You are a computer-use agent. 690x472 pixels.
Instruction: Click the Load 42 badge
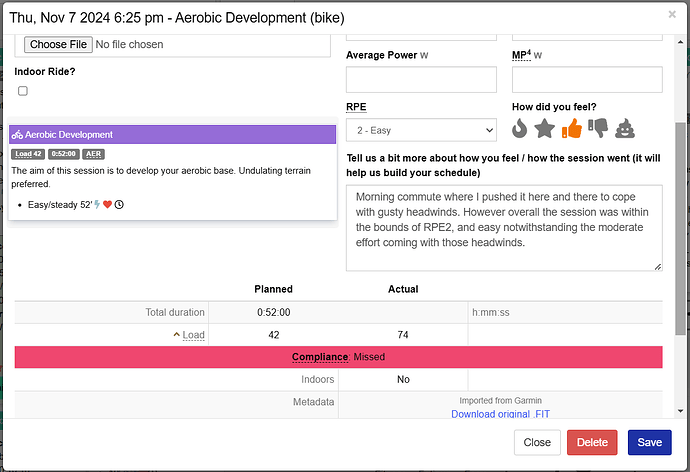pyautogui.click(x=28, y=154)
